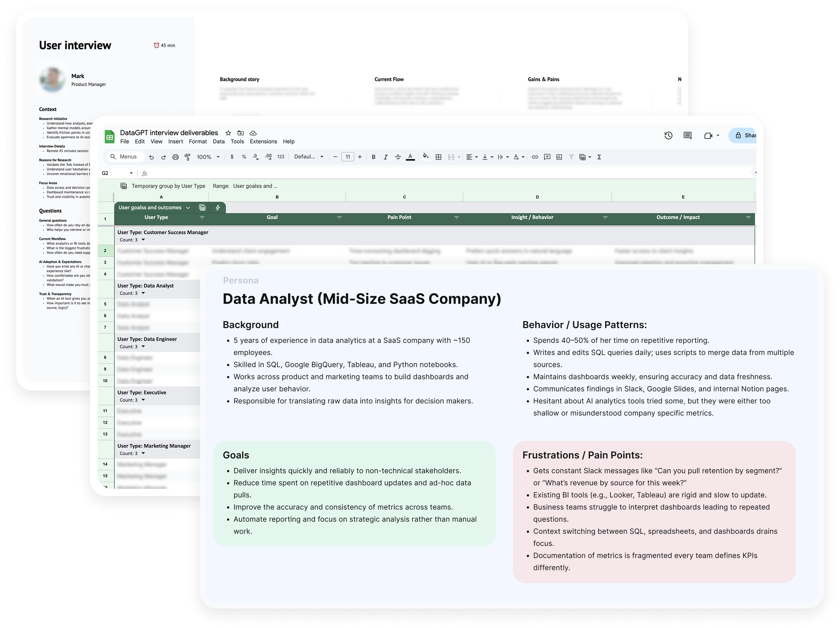
Task: Toggle bold formatting
Action: tap(373, 157)
